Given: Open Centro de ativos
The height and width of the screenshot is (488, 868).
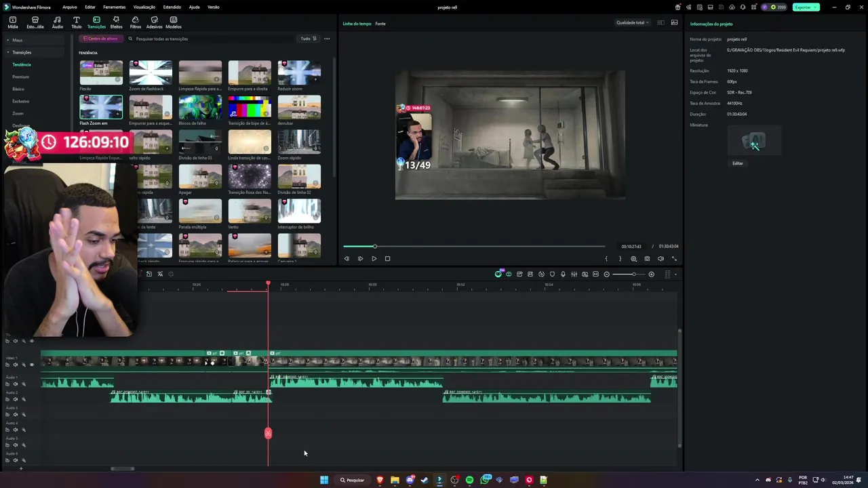Looking at the screenshot, I should click(x=100, y=39).
